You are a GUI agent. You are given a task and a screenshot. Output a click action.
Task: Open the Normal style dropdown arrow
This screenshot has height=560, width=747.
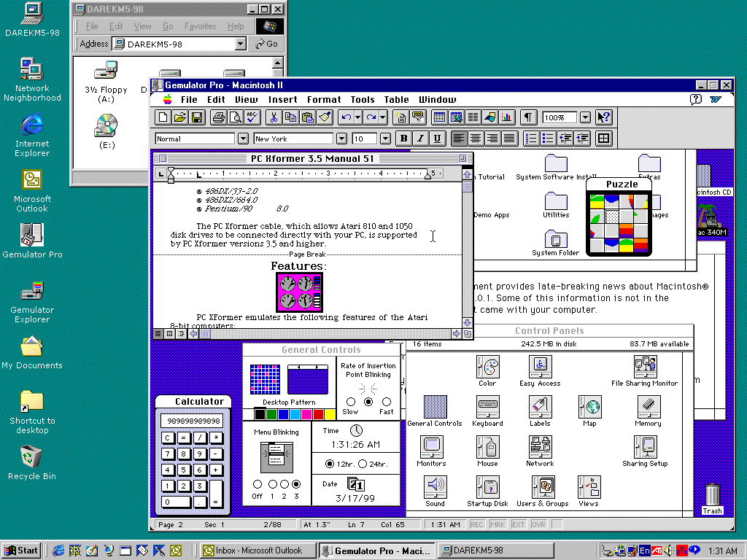pyautogui.click(x=243, y=139)
